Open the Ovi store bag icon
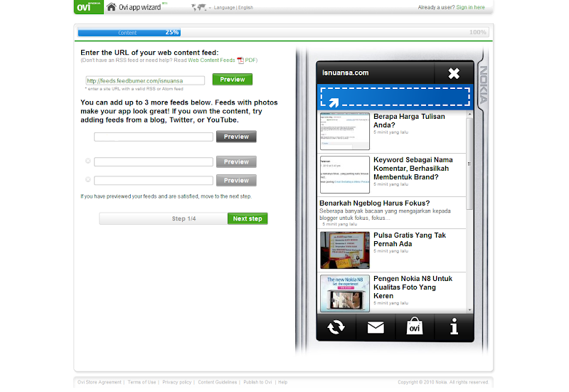Viewport: 569px width, 392px height. (x=415, y=326)
